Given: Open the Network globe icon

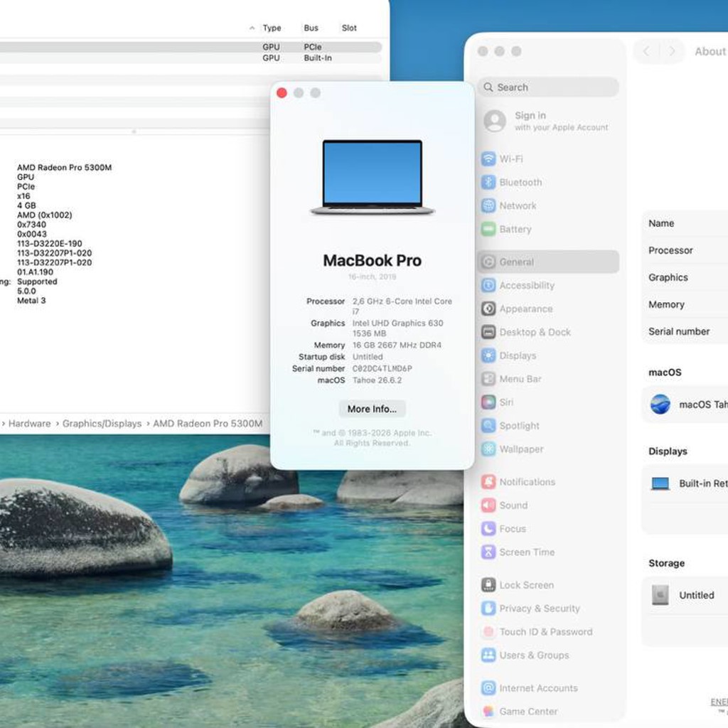Looking at the screenshot, I should coord(488,205).
